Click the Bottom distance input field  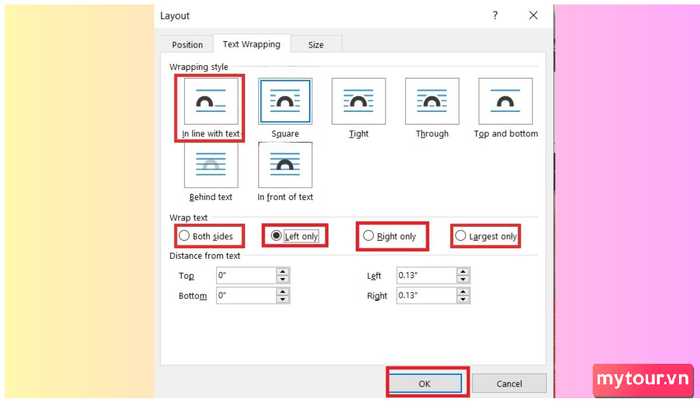click(x=246, y=295)
